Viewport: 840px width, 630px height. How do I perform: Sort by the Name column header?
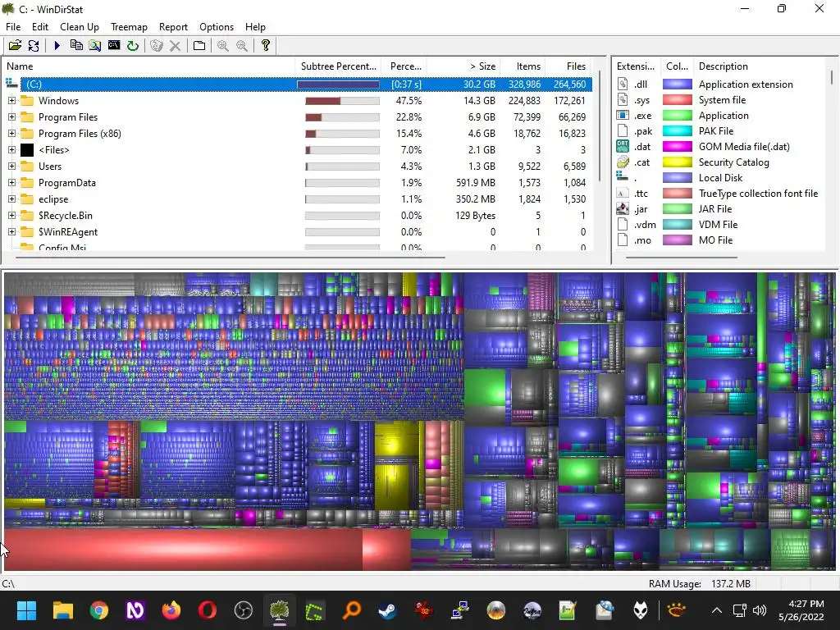pyautogui.click(x=148, y=66)
